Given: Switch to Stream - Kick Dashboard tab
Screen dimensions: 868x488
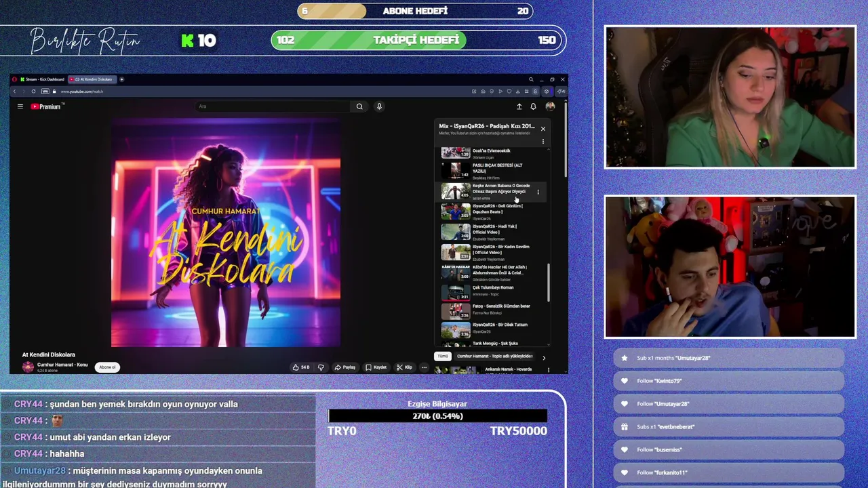Looking at the screenshot, I should pos(43,79).
